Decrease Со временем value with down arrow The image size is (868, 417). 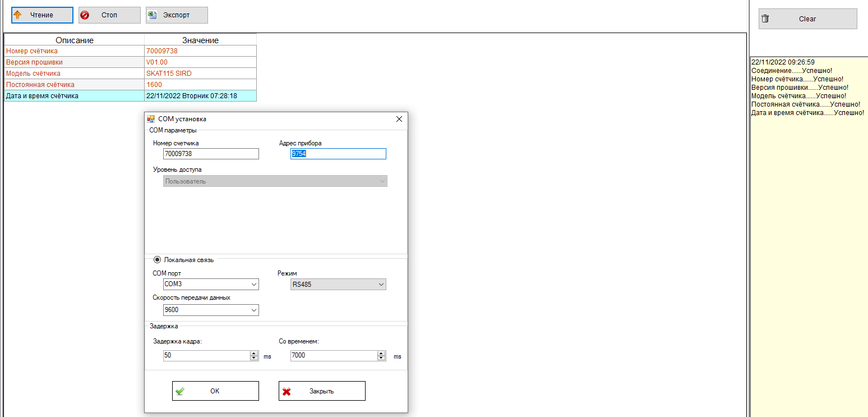pos(381,358)
